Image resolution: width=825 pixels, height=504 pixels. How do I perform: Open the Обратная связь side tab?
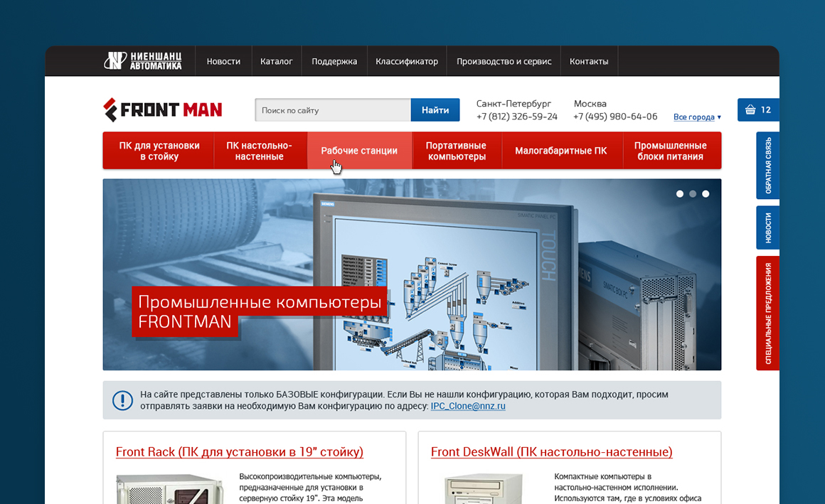767,165
